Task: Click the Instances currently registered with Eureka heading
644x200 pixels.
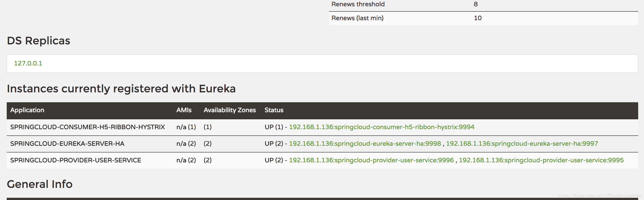Action: coord(121,89)
